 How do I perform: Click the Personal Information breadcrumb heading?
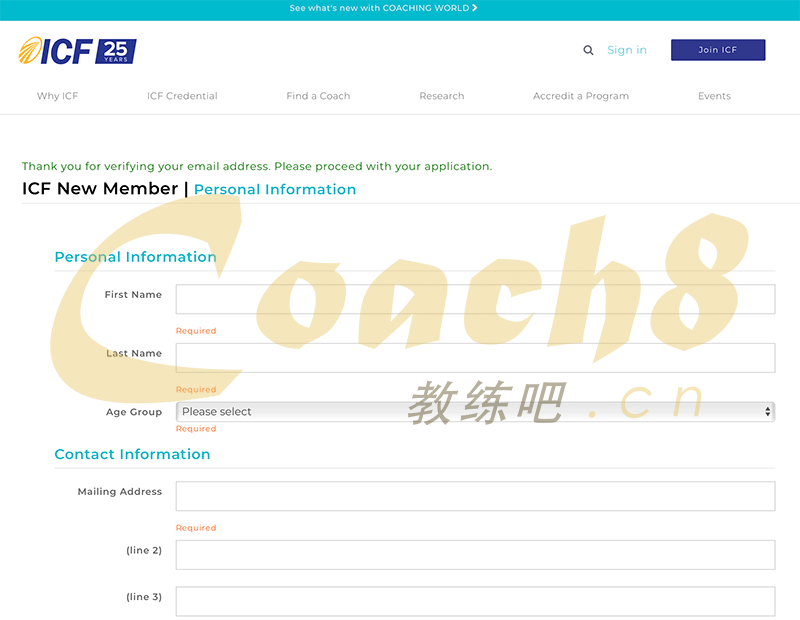[x=275, y=189]
